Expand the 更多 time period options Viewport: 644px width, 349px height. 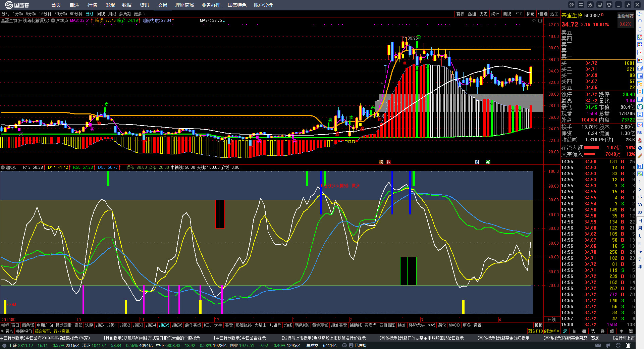140,14
